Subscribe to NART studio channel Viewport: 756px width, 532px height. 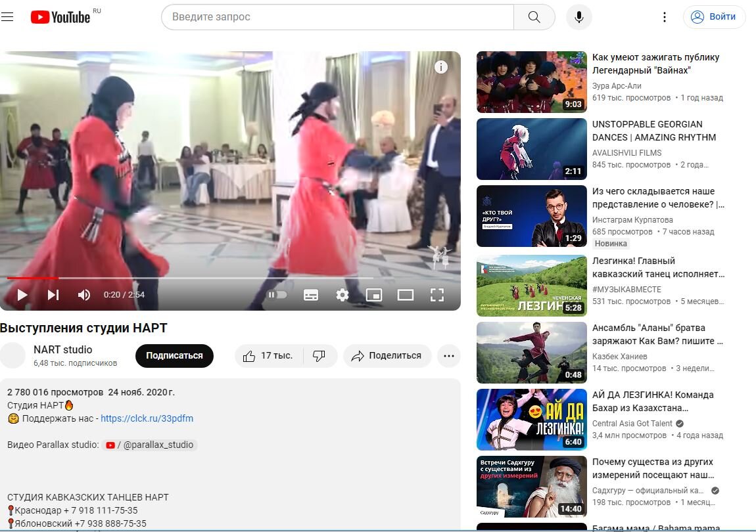(x=174, y=355)
